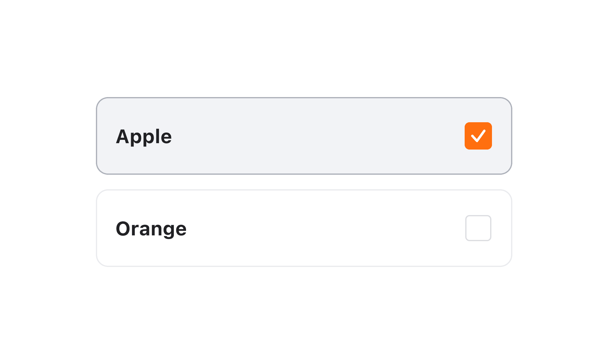Screen dimensions: 607x364
Task: Tap the bold word Apple
Action: [144, 136]
